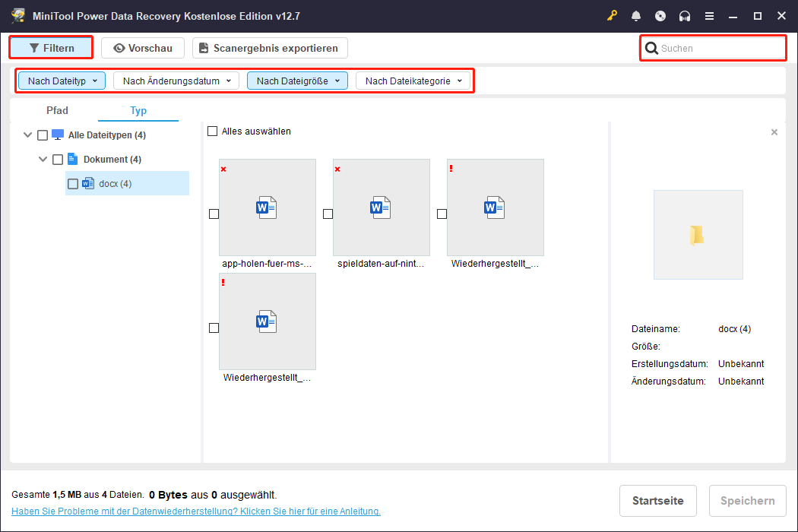Screen dimensions: 798x532
Task: Select the spieldaten-auf-nint file thumbnail
Action: click(381, 207)
